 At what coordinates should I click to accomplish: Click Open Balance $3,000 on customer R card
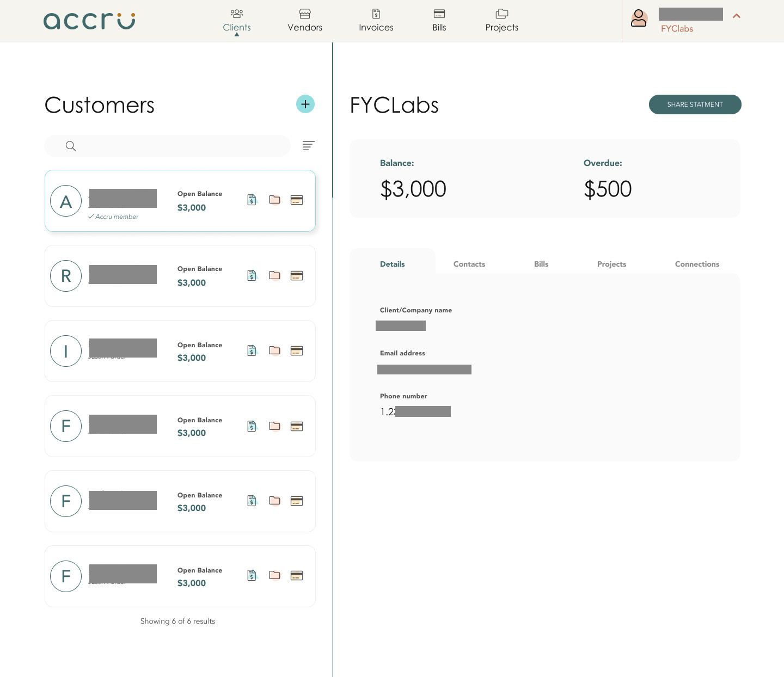(200, 276)
